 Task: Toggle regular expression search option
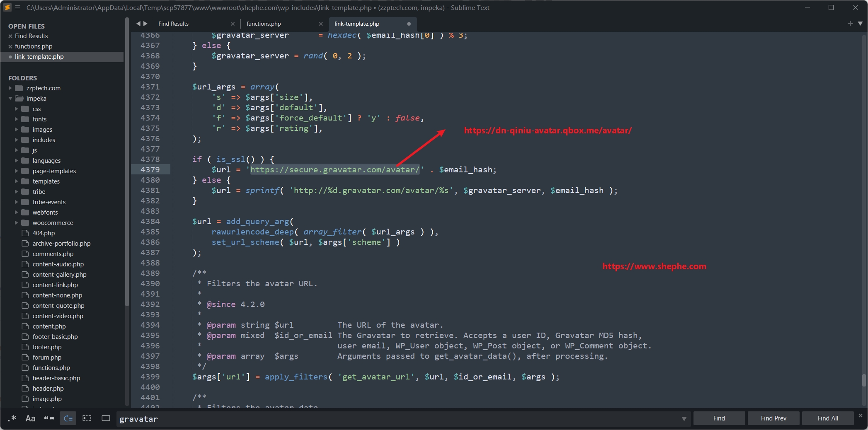click(x=12, y=418)
